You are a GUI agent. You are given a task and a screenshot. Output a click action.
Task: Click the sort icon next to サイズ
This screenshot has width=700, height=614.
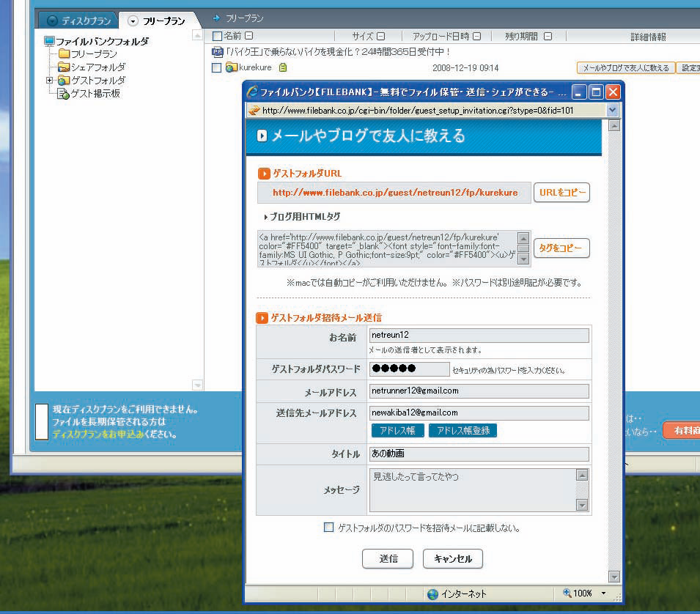coord(380,36)
